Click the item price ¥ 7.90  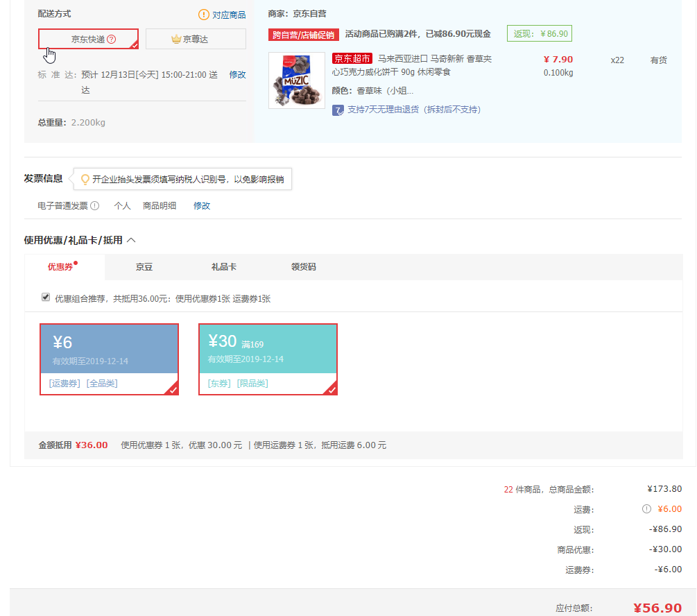(x=558, y=59)
